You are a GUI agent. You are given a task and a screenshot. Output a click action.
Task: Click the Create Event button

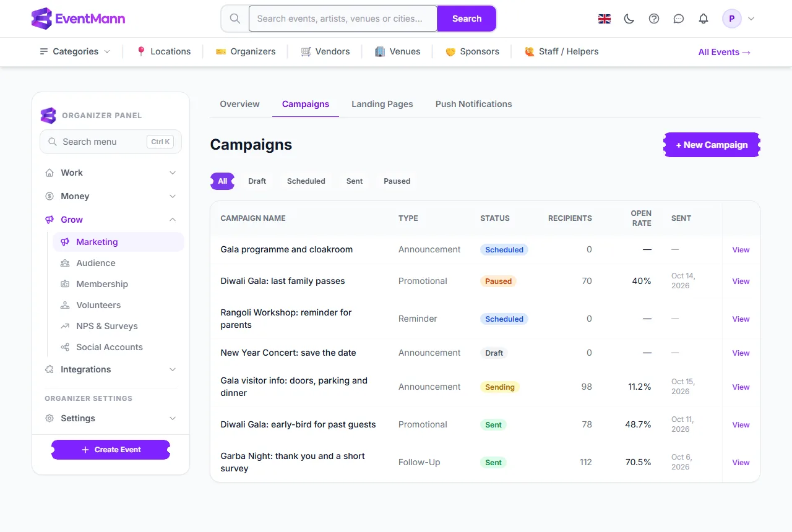(111, 450)
